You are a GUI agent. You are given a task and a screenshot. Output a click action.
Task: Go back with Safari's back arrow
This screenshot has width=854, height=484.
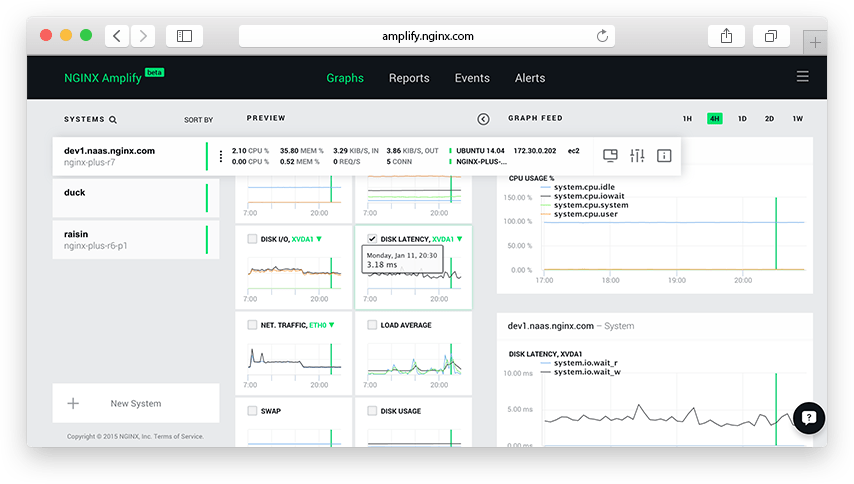click(x=117, y=36)
